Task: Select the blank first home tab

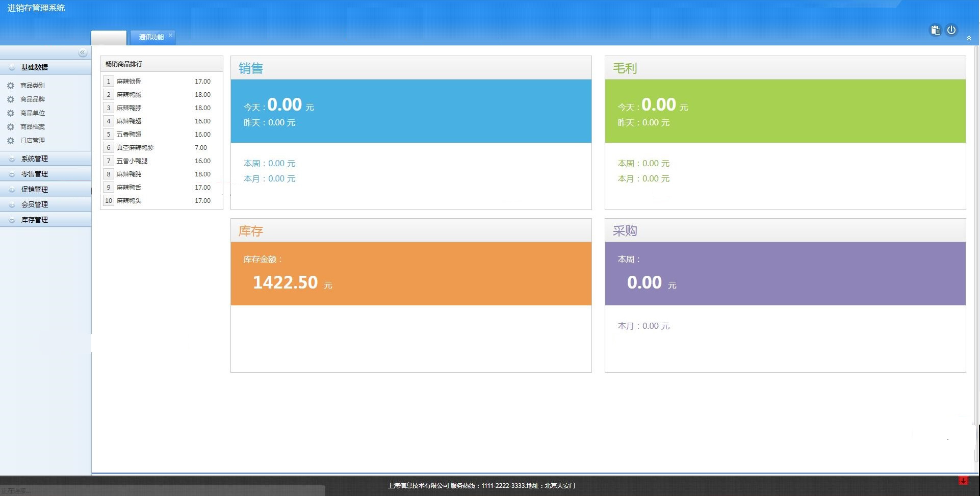Action: [109, 38]
